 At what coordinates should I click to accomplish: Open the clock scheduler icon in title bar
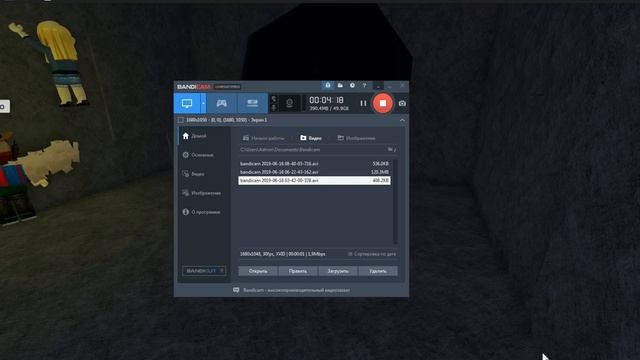[x=352, y=85]
